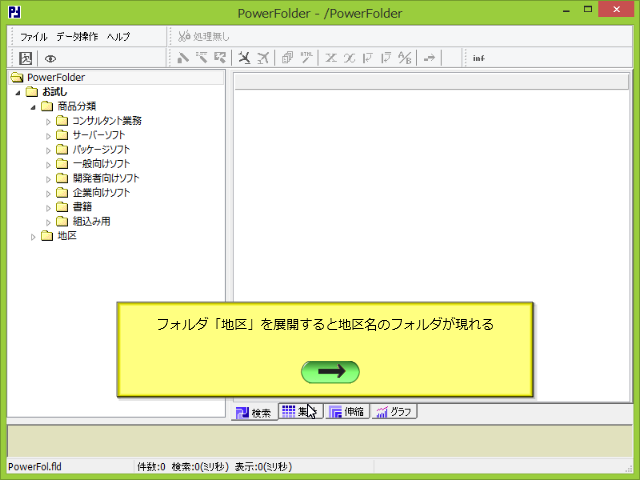Switch to the 検索 tab
640x480 pixels.
[x=254, y=413]
